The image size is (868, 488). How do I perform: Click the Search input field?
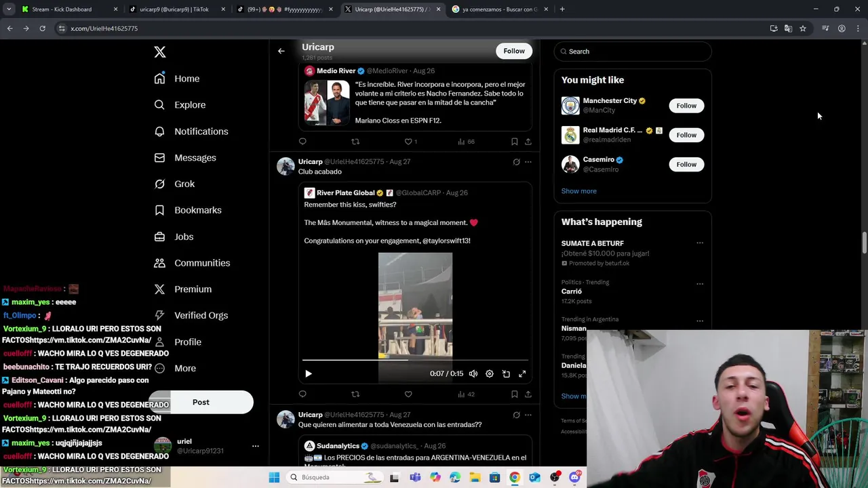click(633, 52)
